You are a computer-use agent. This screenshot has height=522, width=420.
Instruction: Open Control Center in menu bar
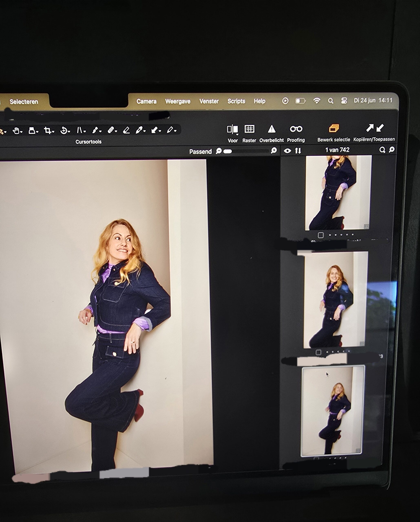pyautogui.click(x=344, y=101)
